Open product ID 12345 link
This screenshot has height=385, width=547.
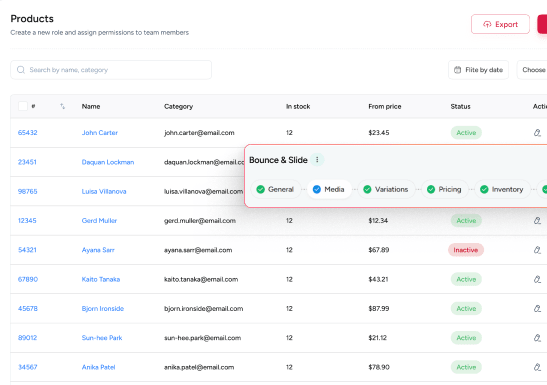coord(27,220)
